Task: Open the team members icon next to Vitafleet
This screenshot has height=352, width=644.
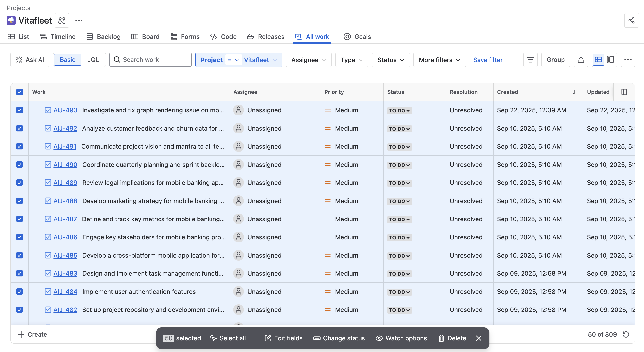Action: (62, 20)
